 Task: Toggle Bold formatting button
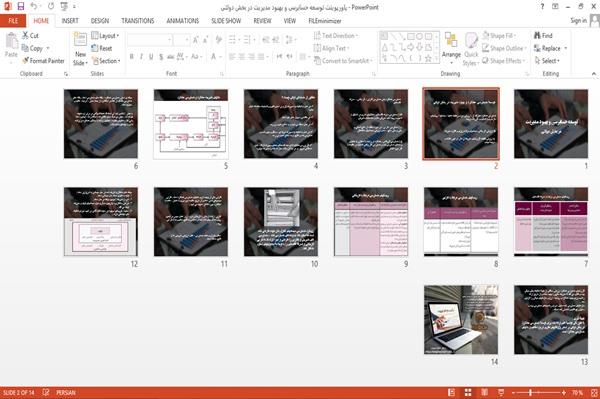pyautogui.click(x=132, y=57)
